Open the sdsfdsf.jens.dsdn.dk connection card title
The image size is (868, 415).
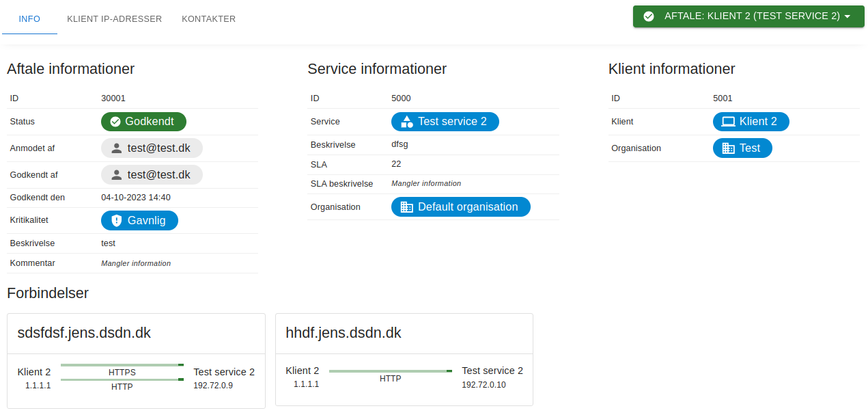pyautogui.click(x=84, y=333)
